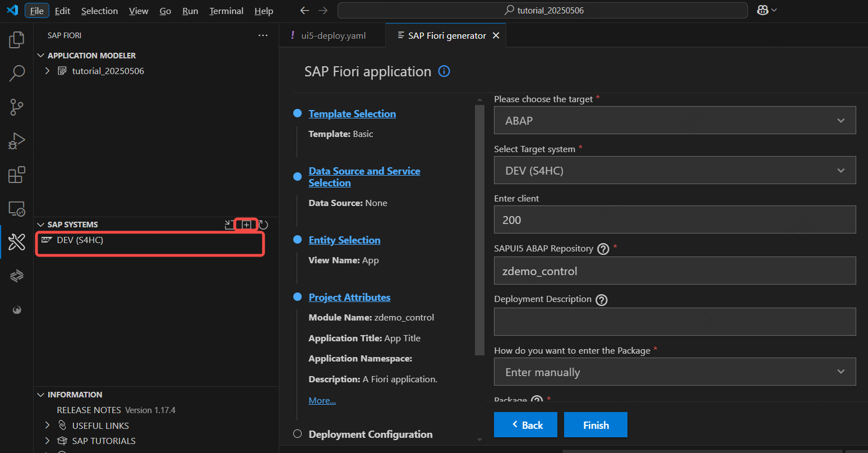
Task: Open the target dropdown showing ABAP
Action: click(x=675, y=120)
